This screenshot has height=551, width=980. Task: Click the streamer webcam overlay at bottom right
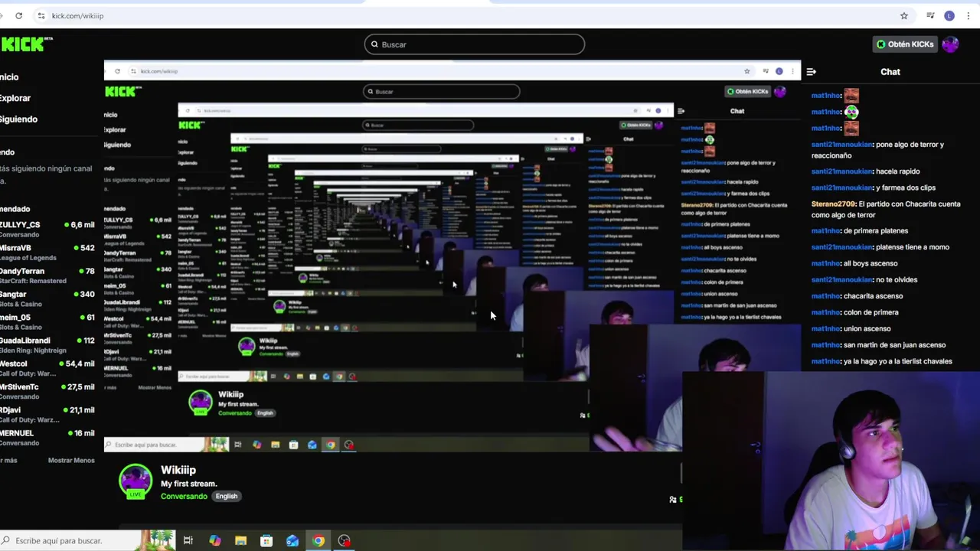click(831, 461)
